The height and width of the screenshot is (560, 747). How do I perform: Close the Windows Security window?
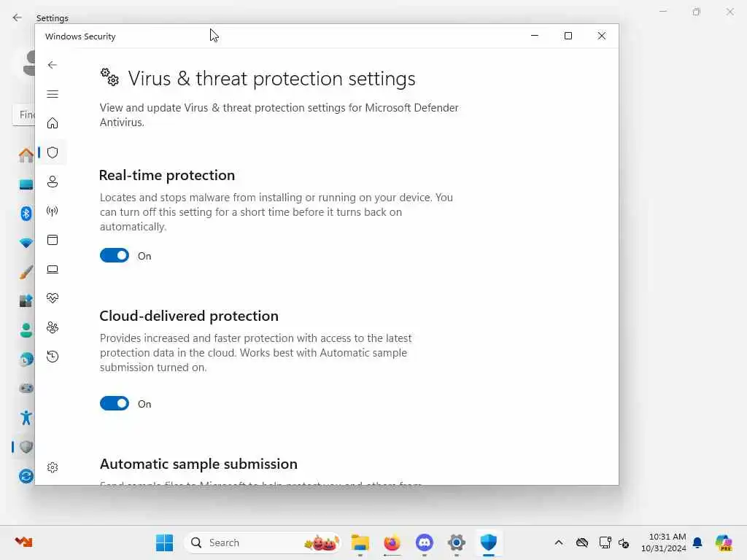(x=602, y=36)
